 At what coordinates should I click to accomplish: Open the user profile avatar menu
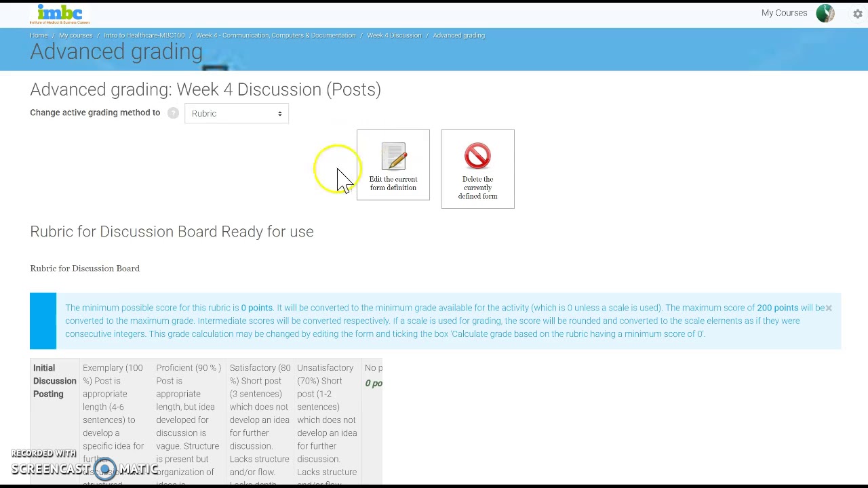825,13
